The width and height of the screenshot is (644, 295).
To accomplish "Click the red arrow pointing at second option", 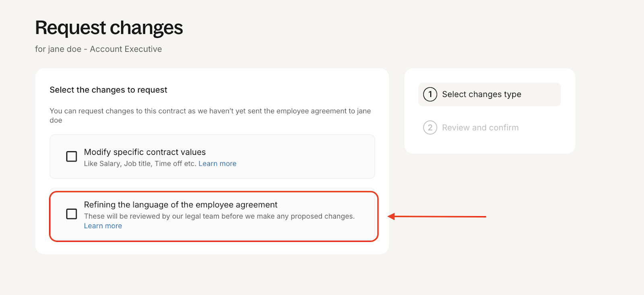I will (437, 217).
